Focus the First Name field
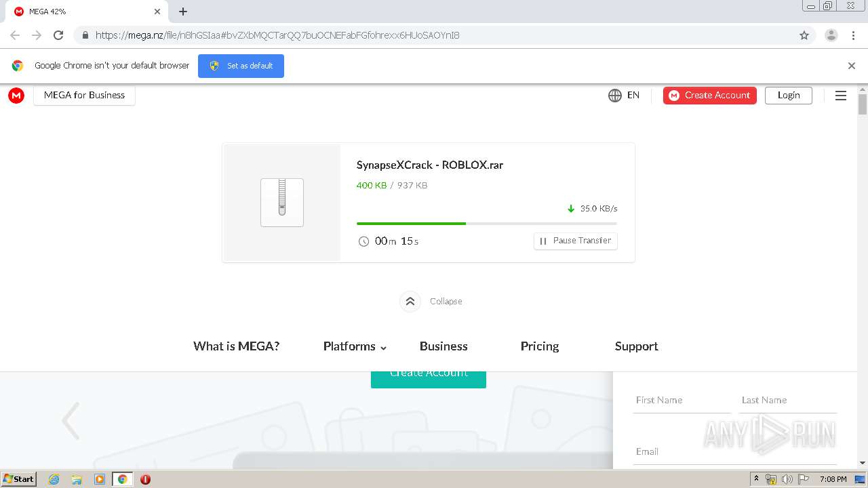Image resolution: width=868 pixels, height=488 pixels. 682,400
